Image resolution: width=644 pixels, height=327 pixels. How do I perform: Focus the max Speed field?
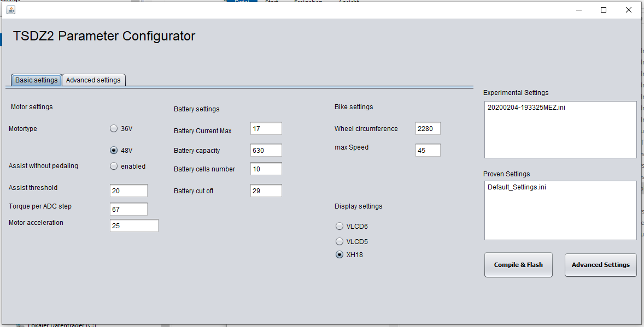tap(428, 150)
